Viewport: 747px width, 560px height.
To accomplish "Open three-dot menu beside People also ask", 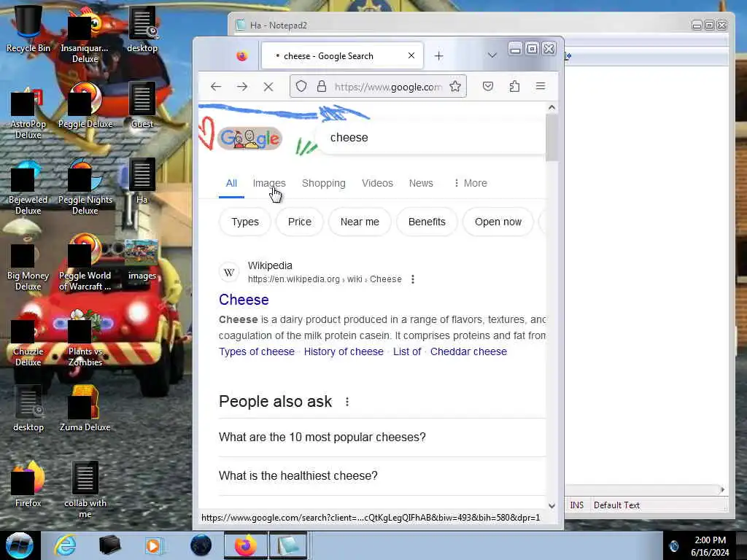I will (347, 402).
